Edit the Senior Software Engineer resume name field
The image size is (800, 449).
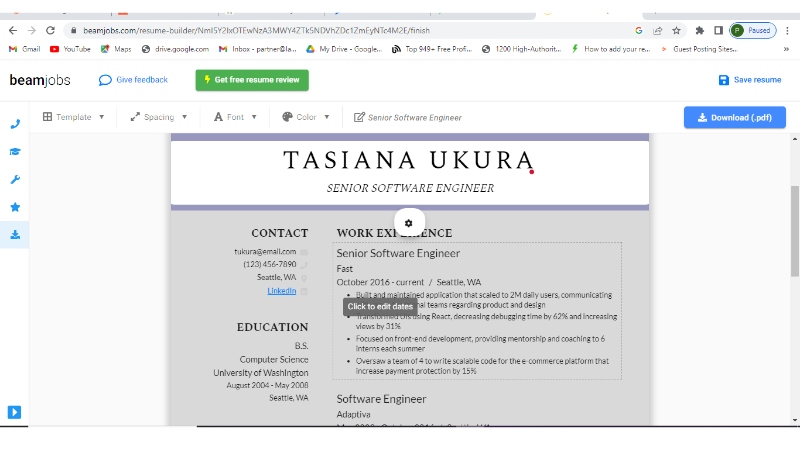click(x=414, y=118)
